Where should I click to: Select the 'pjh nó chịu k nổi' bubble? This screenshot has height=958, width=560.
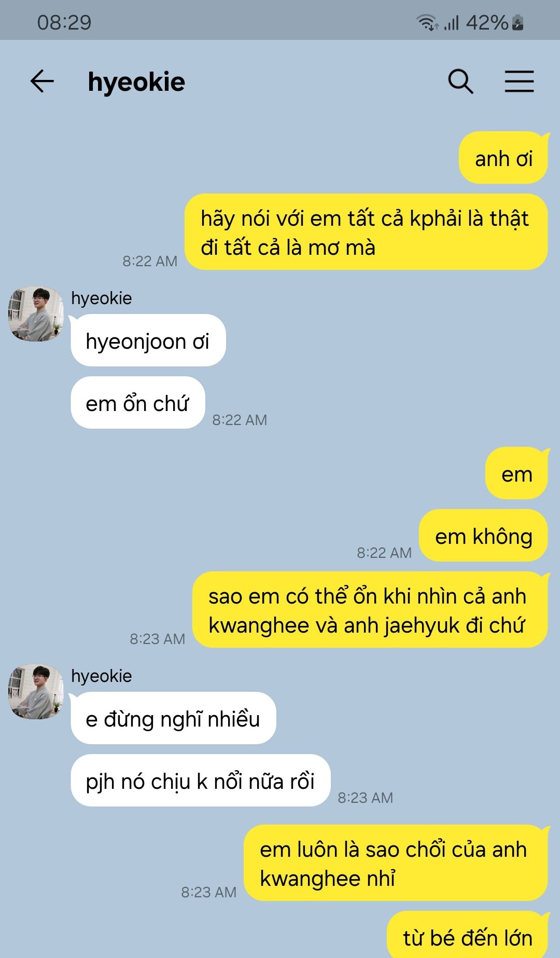point(200,781)
